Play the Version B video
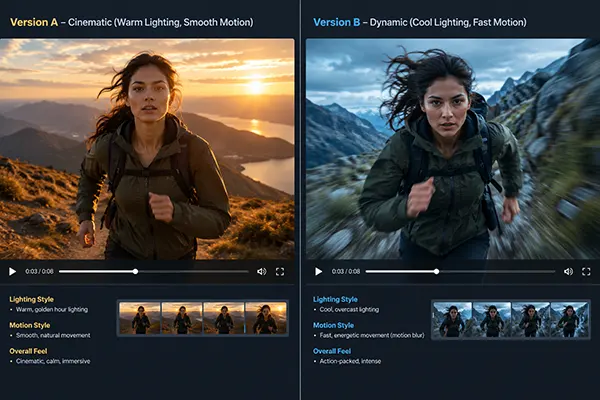The image size is (600, 400). 318,272
